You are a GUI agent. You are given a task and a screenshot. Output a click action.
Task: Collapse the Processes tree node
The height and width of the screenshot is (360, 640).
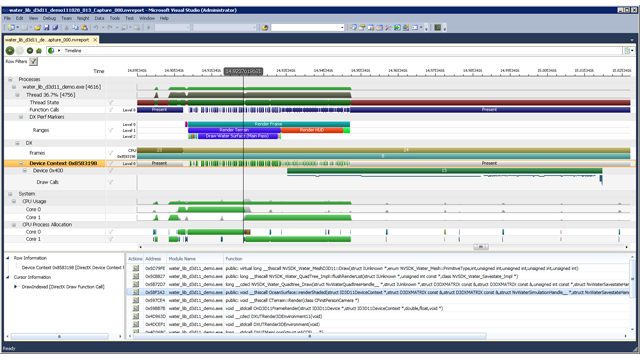(10, 80)
